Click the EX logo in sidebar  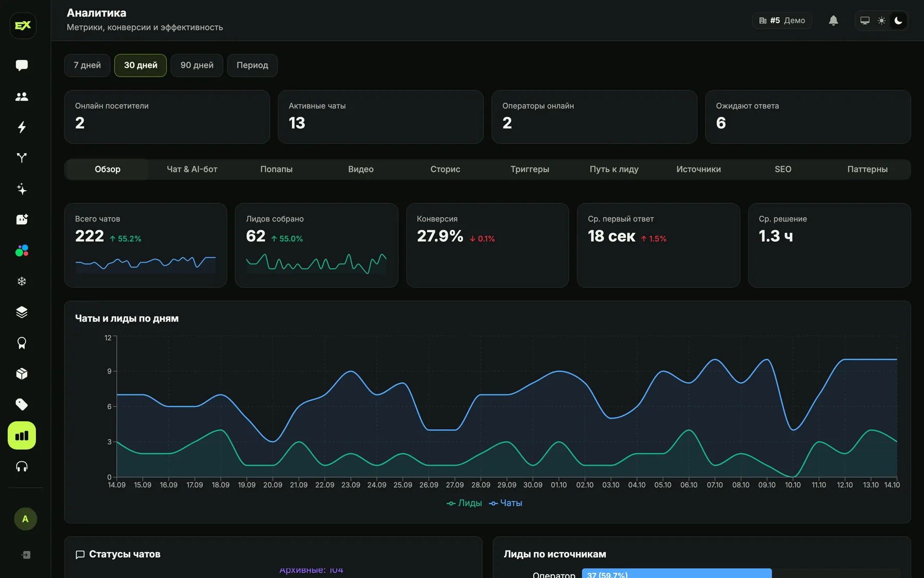pyautogui.click(x=23, y=25)
